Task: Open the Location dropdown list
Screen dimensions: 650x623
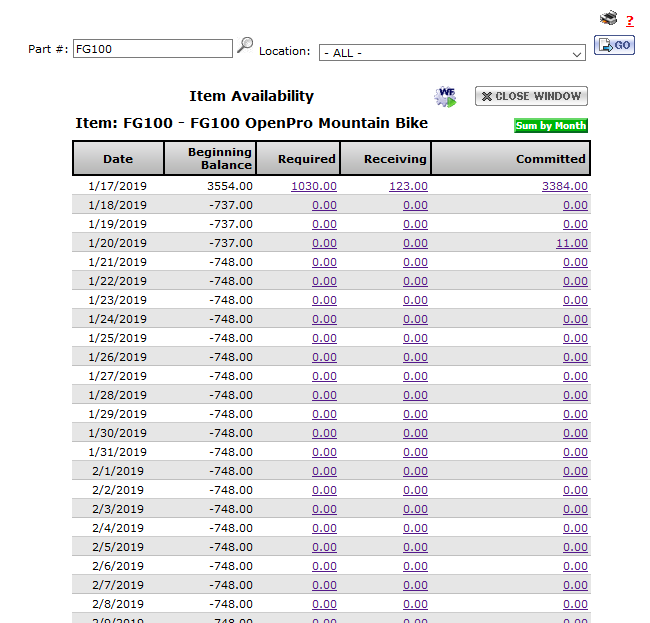Action: (x=452, y=53)
